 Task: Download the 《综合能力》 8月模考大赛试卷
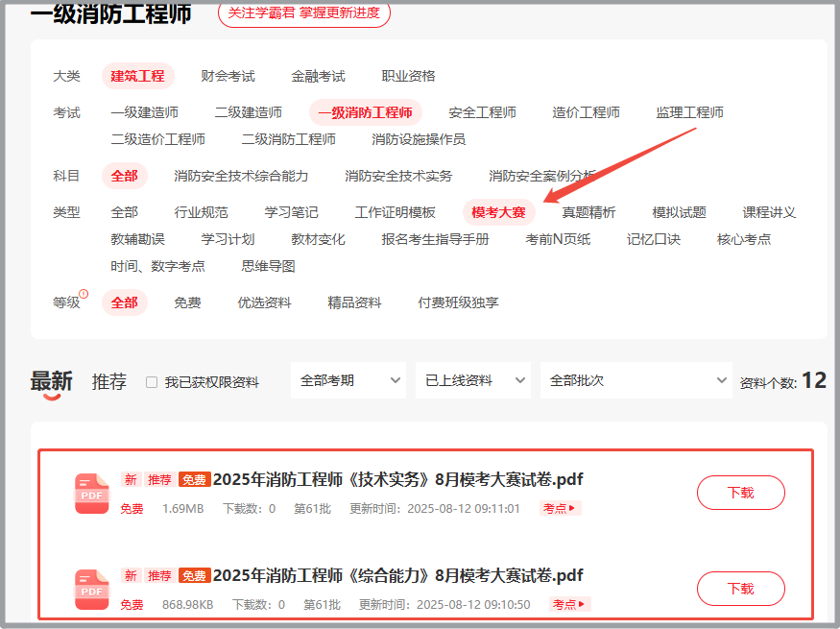pyautogui.click(x=740, y=589)
